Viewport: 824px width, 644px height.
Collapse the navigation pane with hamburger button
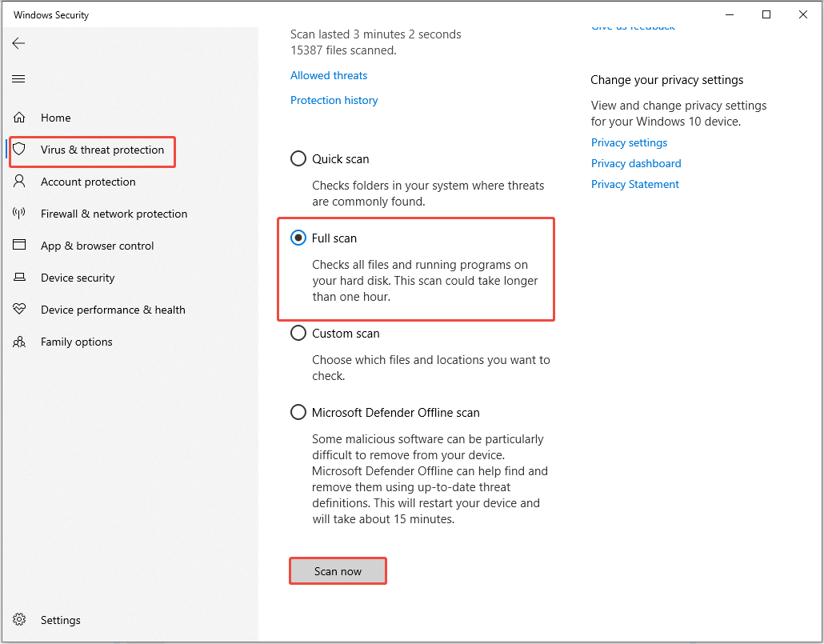18,78
